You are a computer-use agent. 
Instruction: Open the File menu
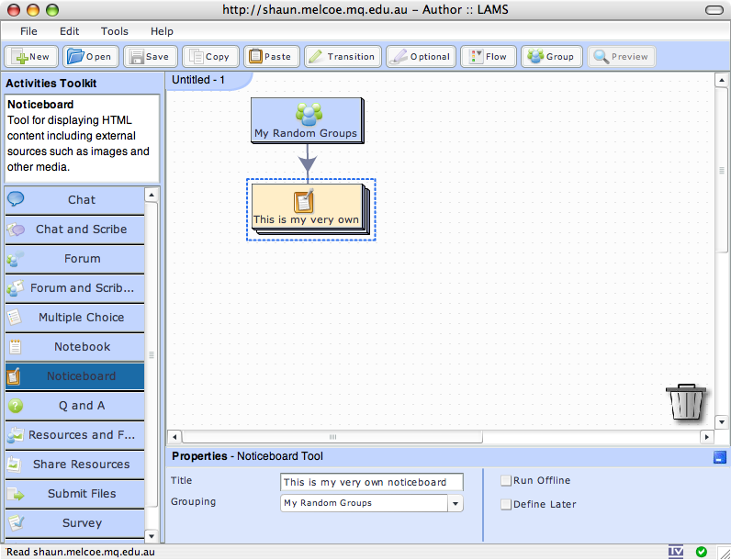(28, 31)
